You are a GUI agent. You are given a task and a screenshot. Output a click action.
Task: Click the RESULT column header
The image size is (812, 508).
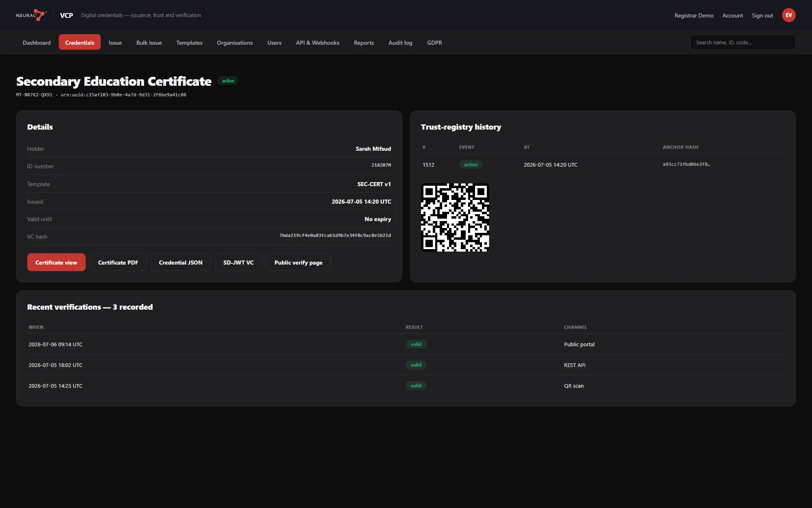[414, 327]
